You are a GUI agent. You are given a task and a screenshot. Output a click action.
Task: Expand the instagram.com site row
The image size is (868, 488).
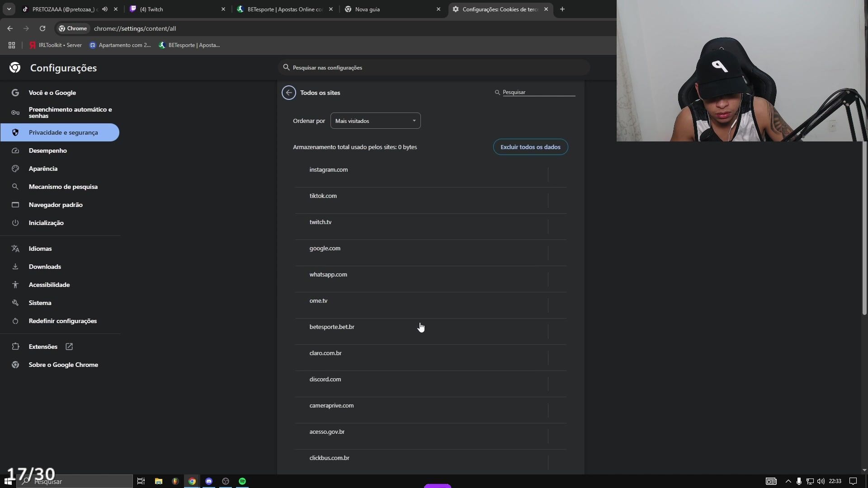click(430, 174)
